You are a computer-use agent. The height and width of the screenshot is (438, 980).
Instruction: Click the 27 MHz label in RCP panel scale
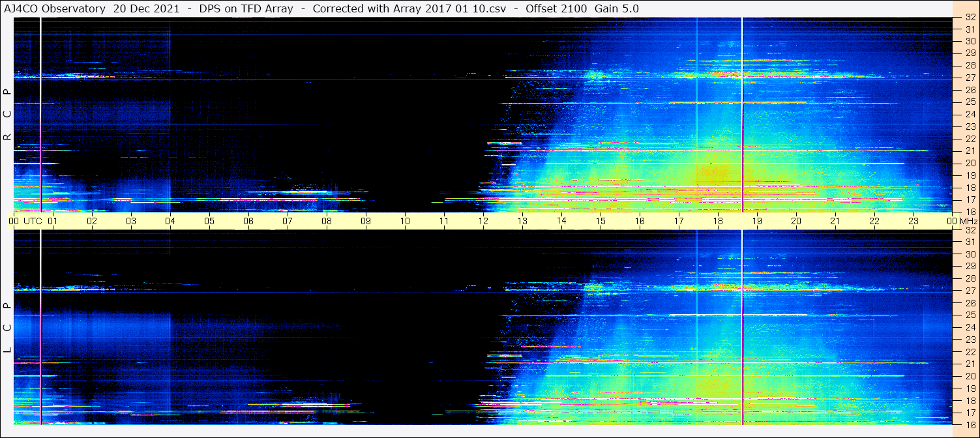click(x=970, y=78)
